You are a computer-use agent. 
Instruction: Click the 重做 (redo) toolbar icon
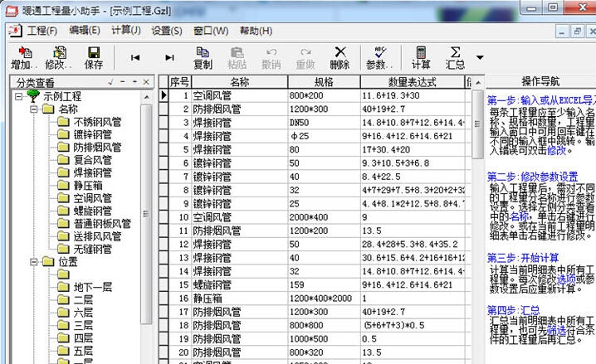305,58
